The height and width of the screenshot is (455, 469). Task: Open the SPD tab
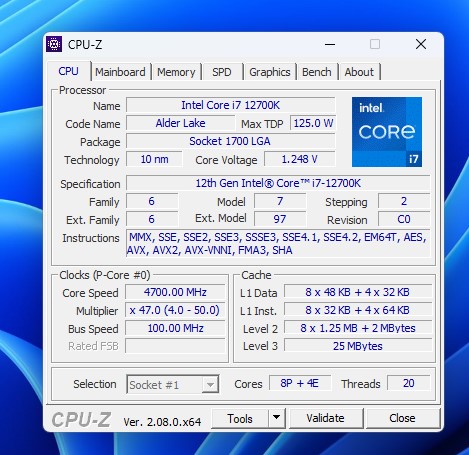(222, 72)
